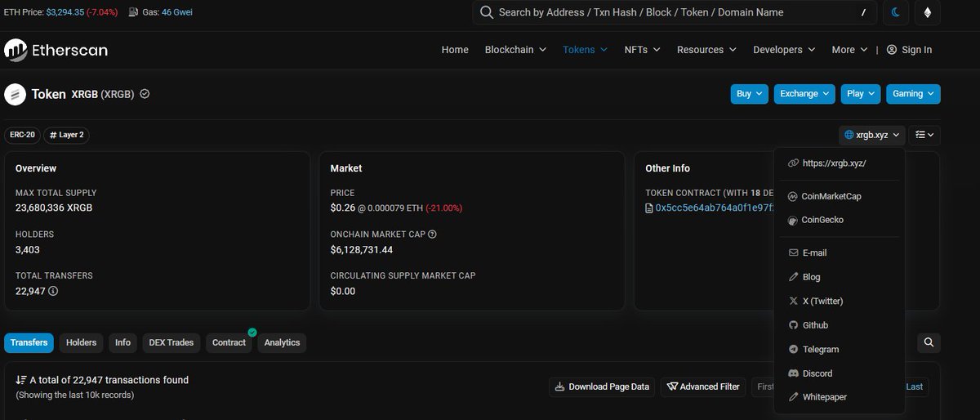980x420 pixels.
Task: Click the gas pump icon
Action: [133, 12]
